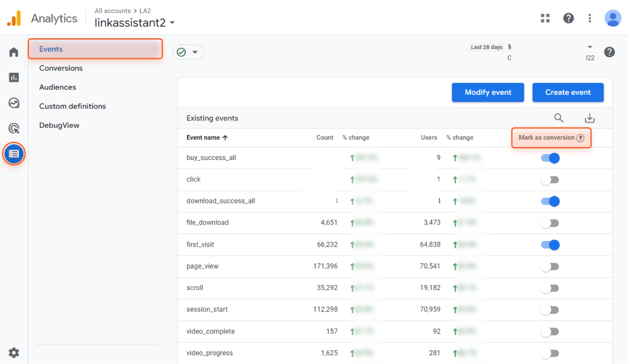Screen dimensions: 628x364
Task: Click the Modify event button
Action: [x=488, y=92]
